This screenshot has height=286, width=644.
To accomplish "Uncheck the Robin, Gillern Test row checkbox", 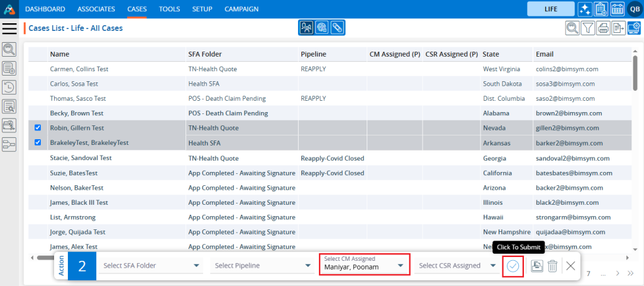I will 38,127.
